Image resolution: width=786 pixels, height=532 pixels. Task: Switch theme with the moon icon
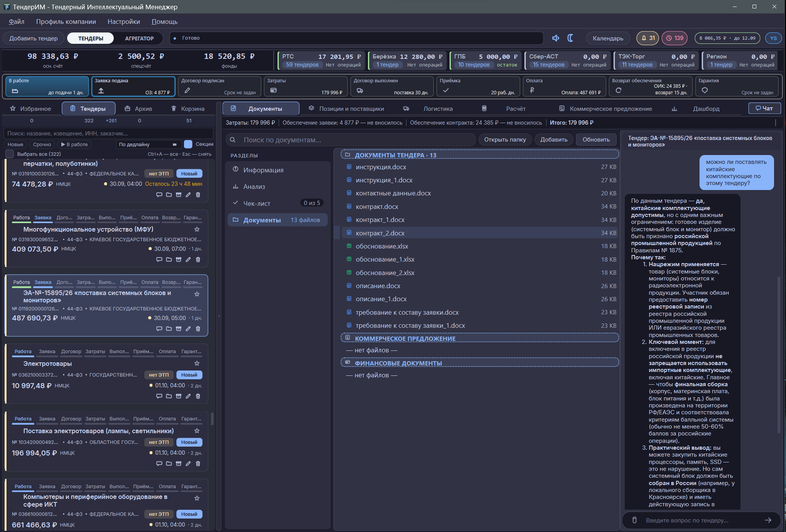(570, 38)
